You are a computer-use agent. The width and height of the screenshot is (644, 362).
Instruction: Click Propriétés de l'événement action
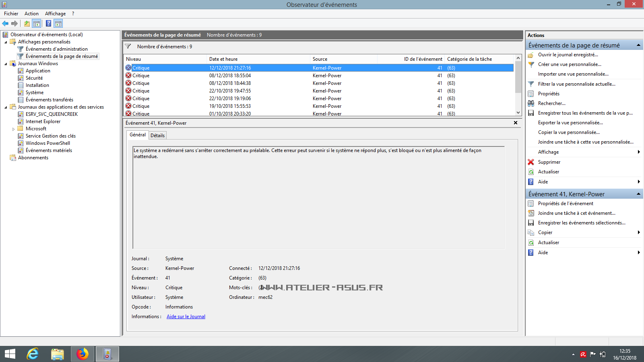click(565, 204)
